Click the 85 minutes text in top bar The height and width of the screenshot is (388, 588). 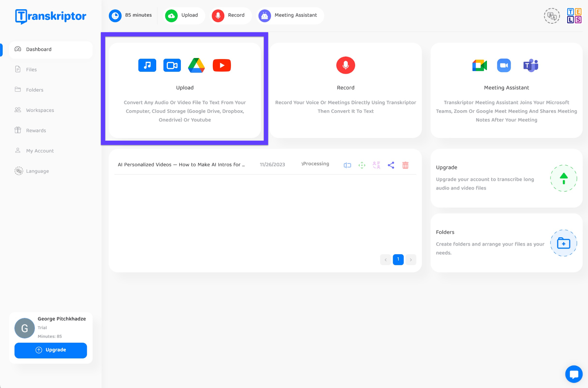(138, 15)
